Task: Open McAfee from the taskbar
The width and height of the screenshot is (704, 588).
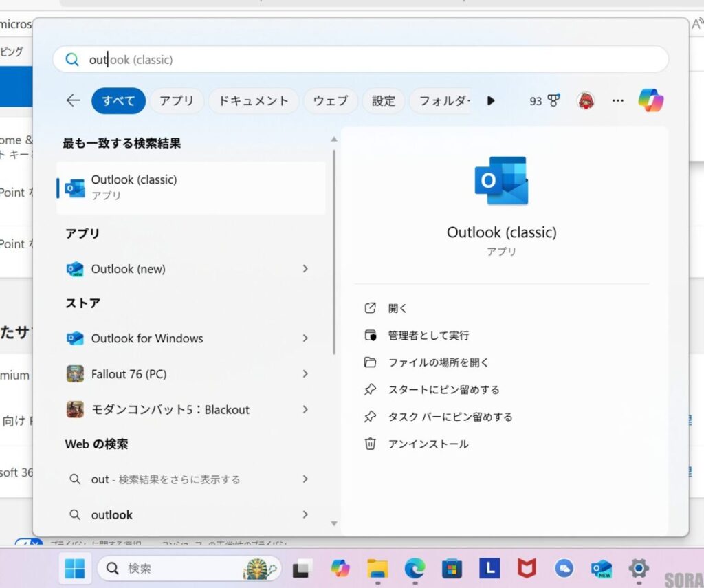Action: pos(527,568)
